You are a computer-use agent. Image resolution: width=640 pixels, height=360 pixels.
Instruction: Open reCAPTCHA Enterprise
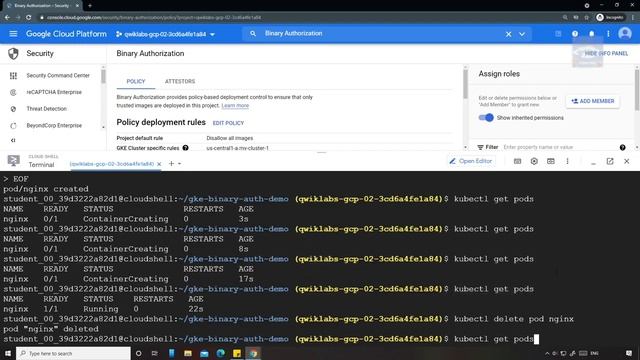click(x=54, y=92)
